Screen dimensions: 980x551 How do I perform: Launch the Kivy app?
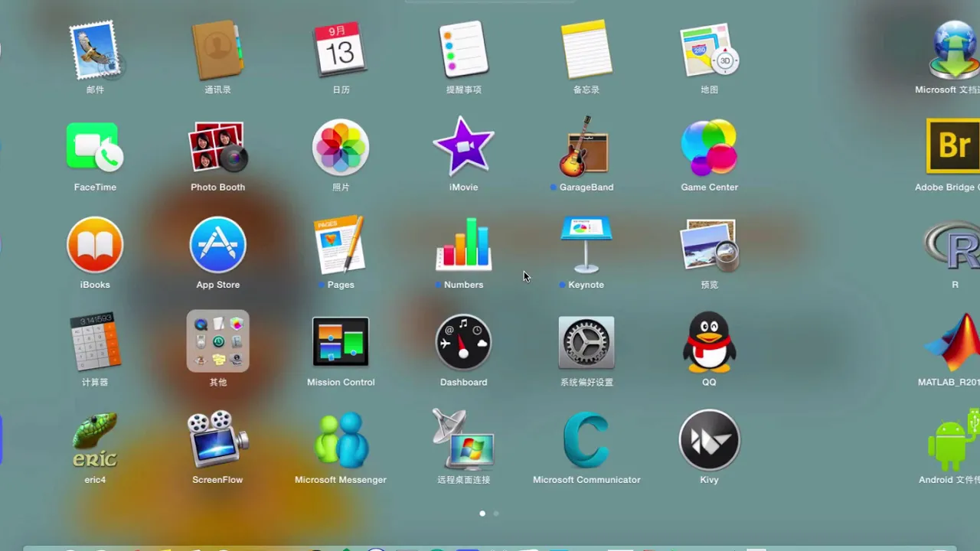pyautogui.click(x=710, y=440)
